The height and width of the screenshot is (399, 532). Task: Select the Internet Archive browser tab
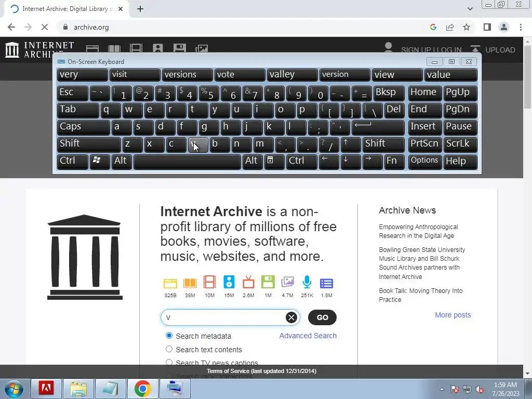coord(66,9)
